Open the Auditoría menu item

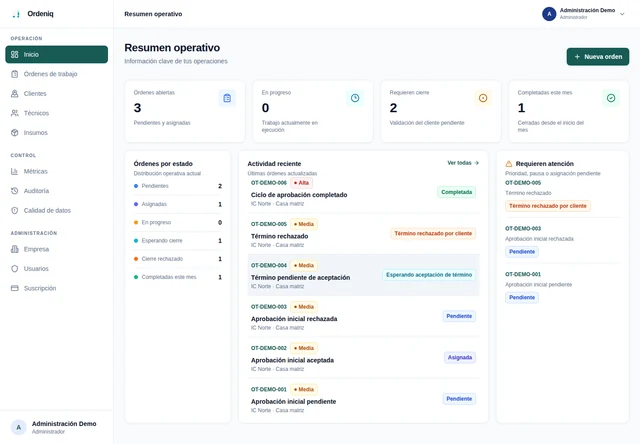[x=56, y=191]
